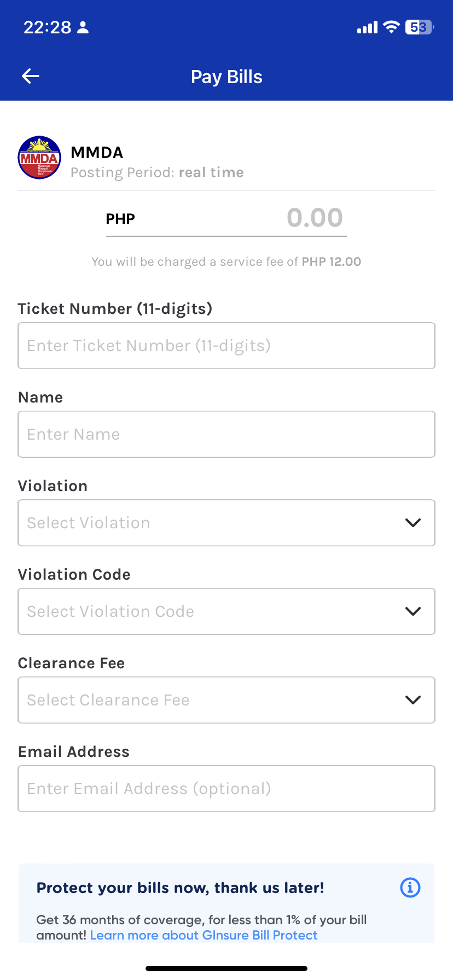Tap the MMDA biller logo
The height and width of the screenshot is (980, 453).
pyautogui.click(x=39, y=157)
